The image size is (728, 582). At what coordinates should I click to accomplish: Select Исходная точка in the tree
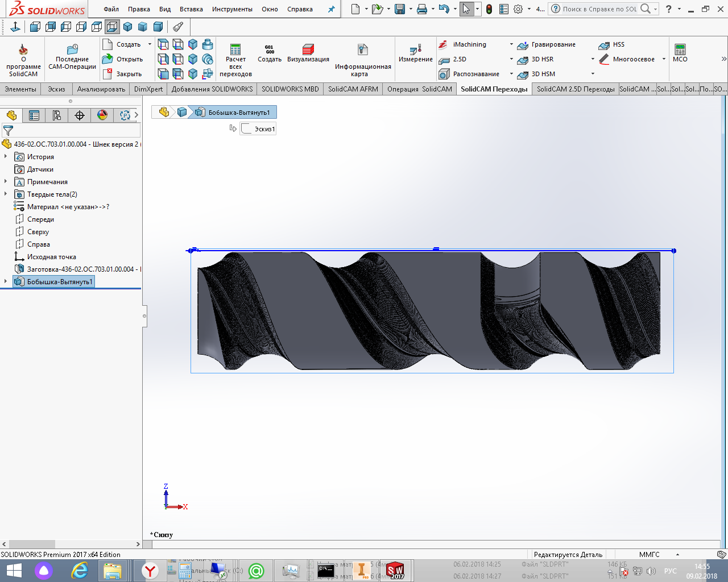[x=45, y=257]
